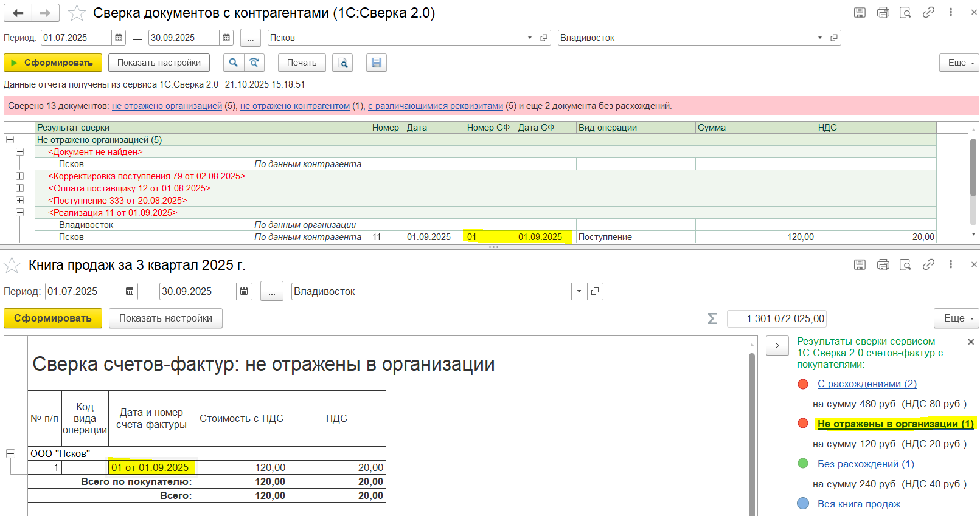Go forward with the right arrow button
Viewport: 980px width, 516px height.
[x=45, y=13]
